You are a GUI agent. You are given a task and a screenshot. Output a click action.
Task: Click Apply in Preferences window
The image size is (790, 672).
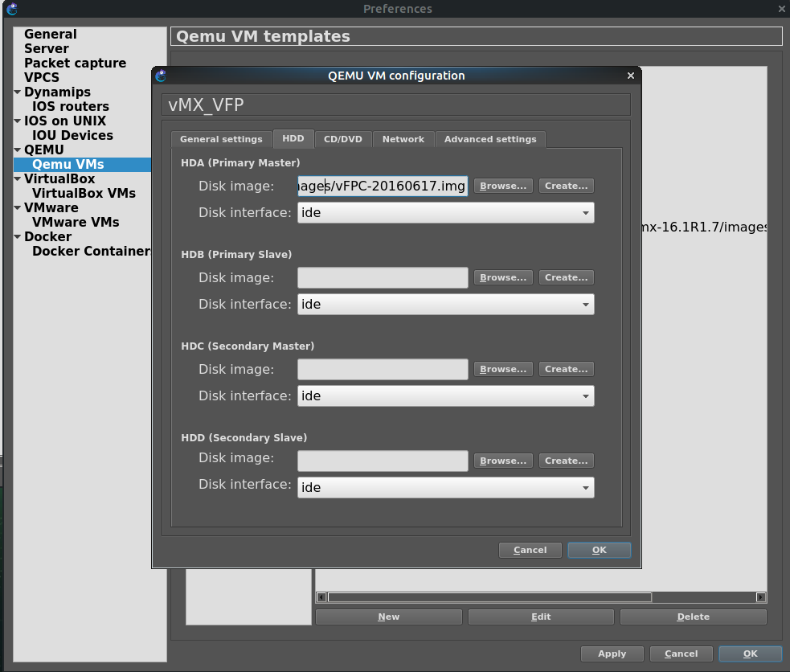[x=612, y=654]
